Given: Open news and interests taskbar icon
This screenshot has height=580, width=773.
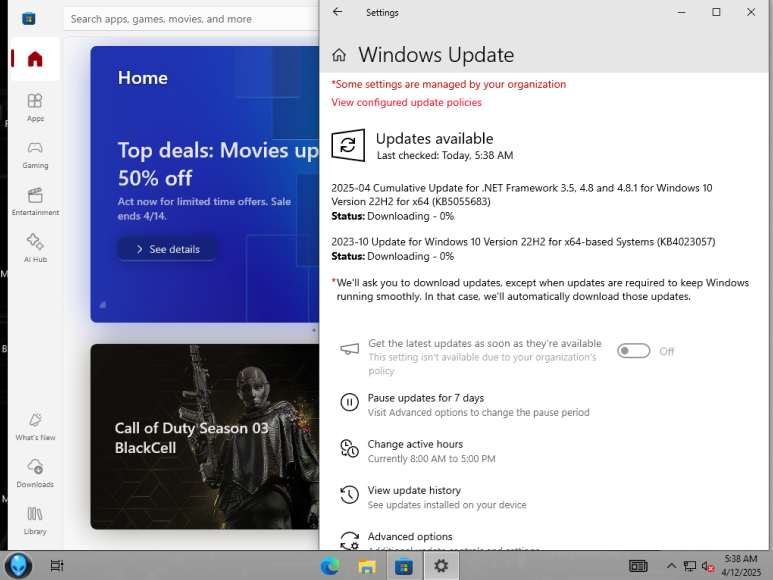Looking at the screenshot, I should (x=638, y=566).
